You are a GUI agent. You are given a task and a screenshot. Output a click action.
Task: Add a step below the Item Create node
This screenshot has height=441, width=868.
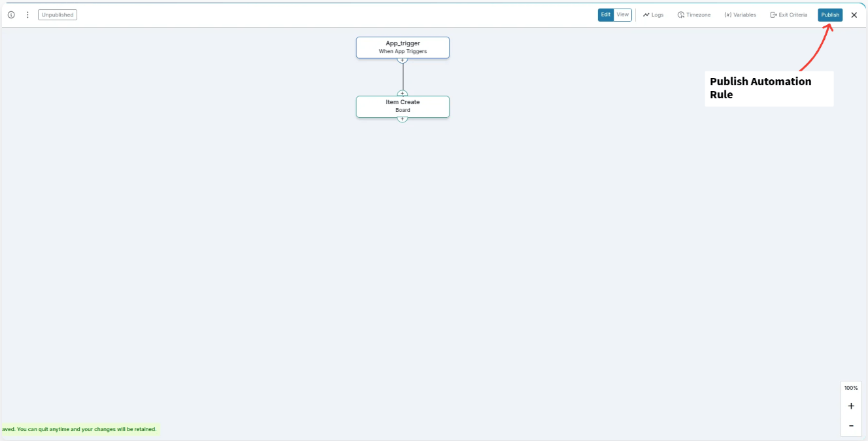pyautogui.click(x=403, y=119)
